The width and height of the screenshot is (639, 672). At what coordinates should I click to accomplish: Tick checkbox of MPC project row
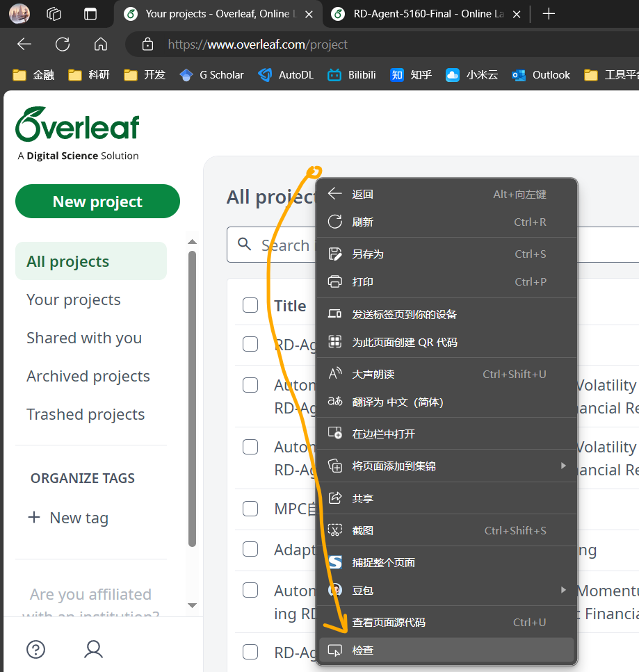tap(250, 509)
